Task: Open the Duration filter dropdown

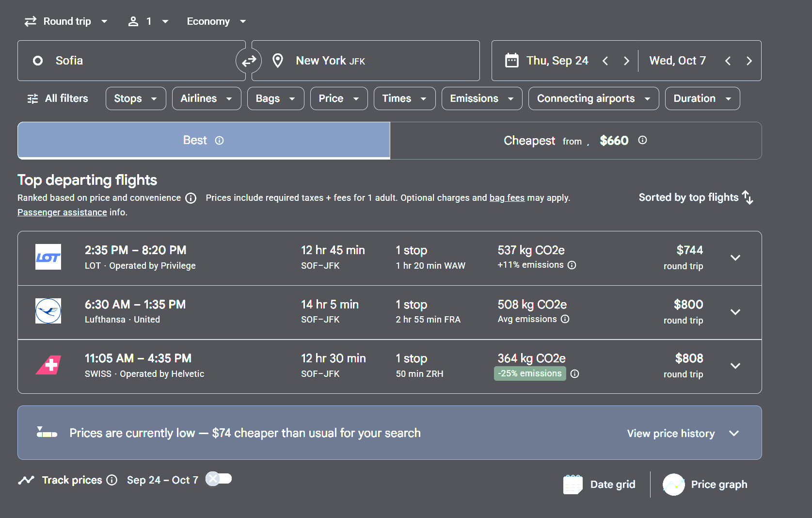Action: pos(702,98)
